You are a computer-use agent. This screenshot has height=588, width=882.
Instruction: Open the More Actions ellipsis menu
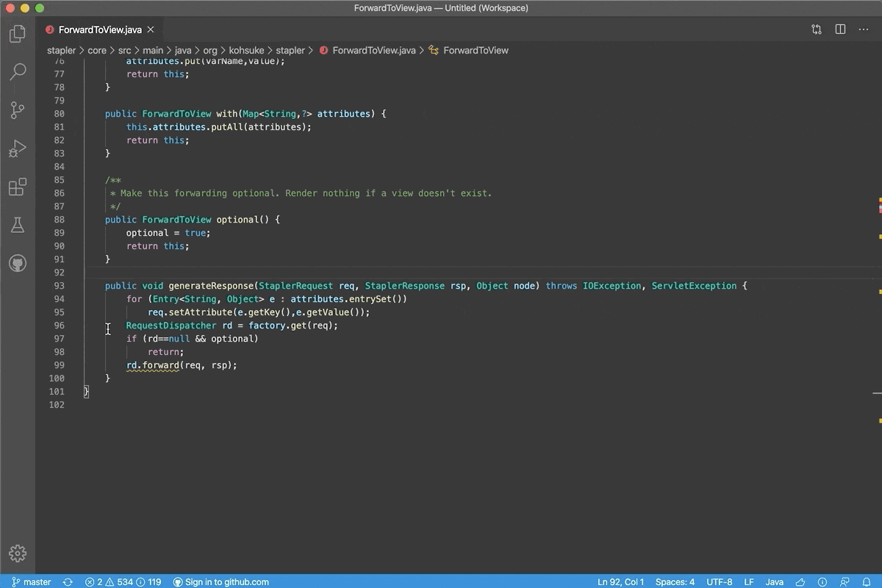click(864, 29)
